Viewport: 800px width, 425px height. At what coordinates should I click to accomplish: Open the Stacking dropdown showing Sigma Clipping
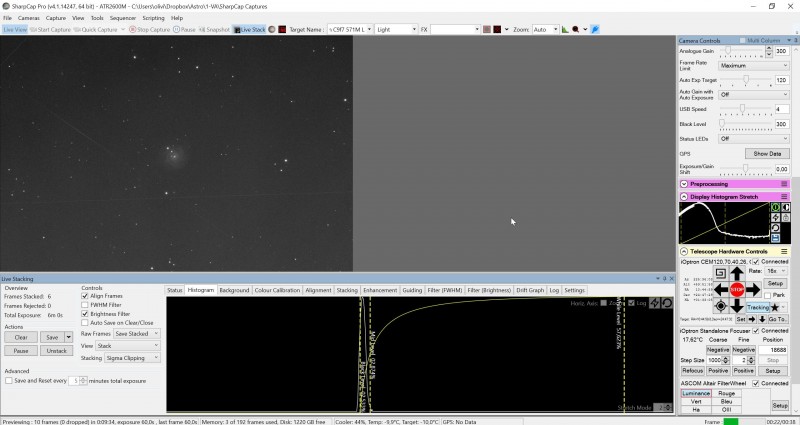tap(133, 358)
